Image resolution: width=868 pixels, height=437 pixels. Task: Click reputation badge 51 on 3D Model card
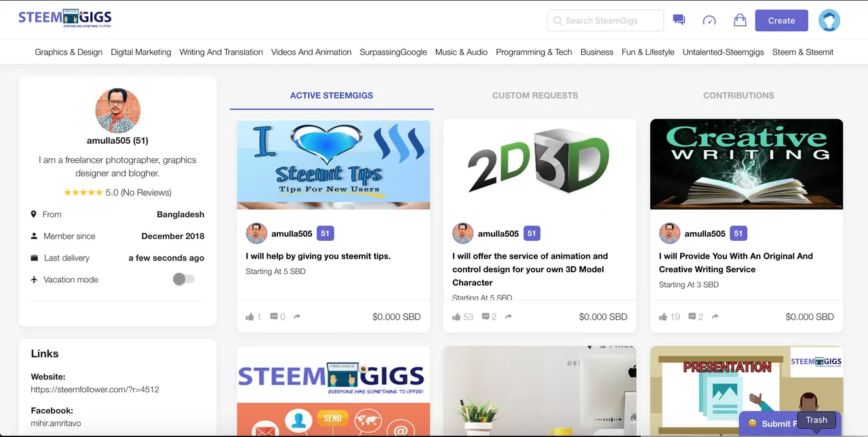pos(532,233)
